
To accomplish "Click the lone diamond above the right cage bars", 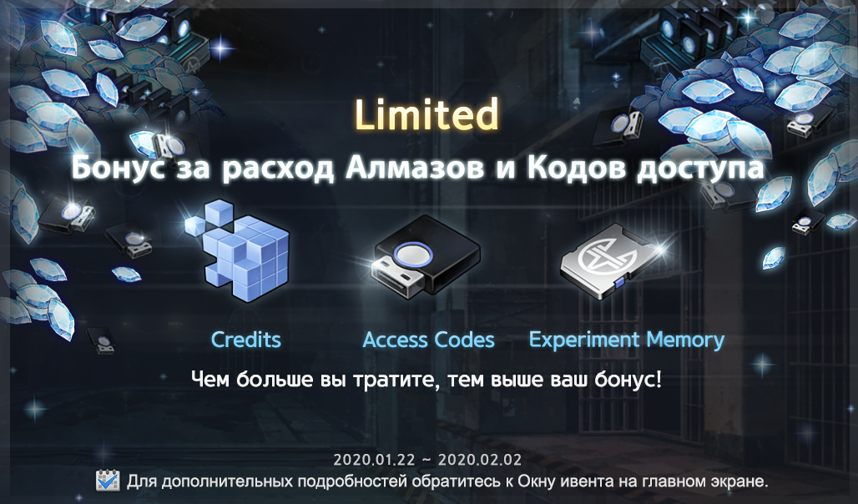I will (x=774, y=257).
